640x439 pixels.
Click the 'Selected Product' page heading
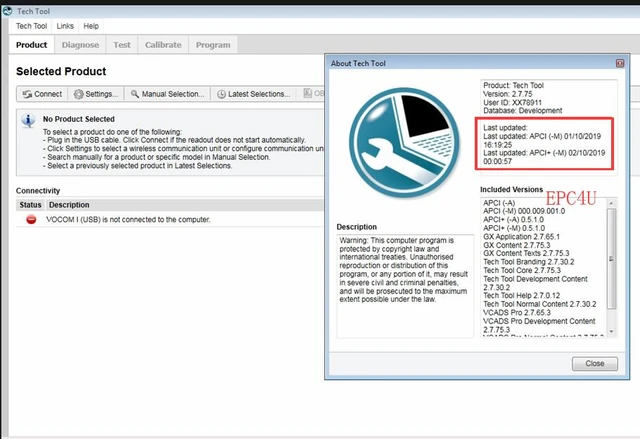coord(61,71)
